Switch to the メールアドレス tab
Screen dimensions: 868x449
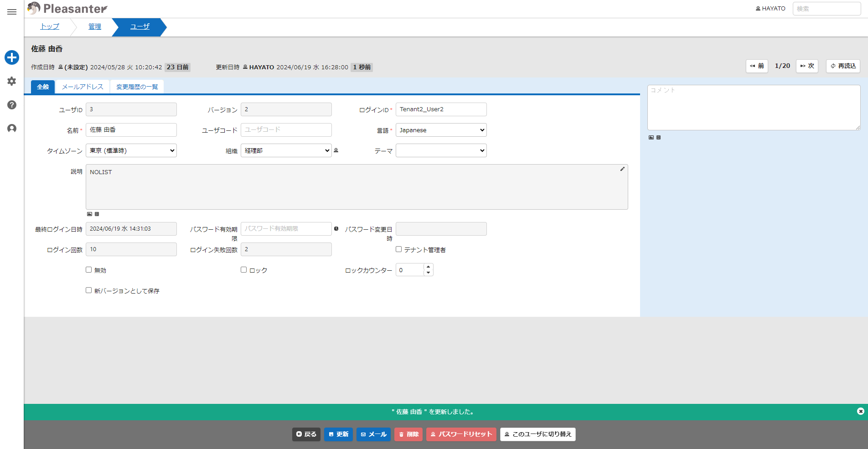pos(83,87)
